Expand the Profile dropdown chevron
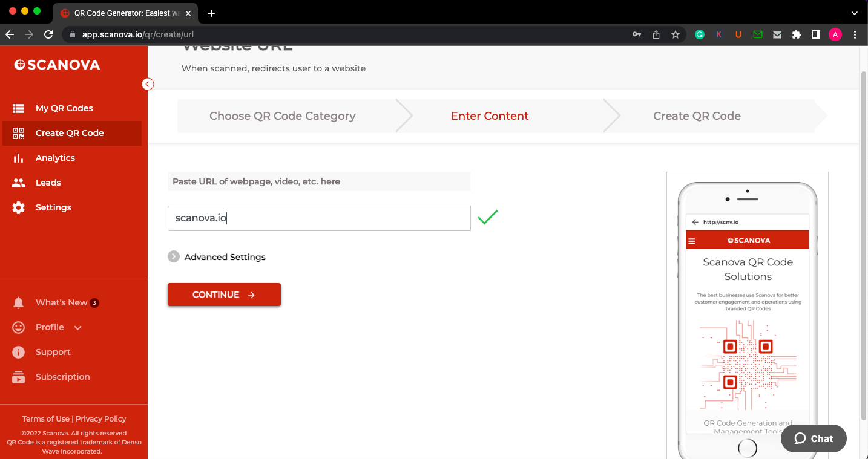Screen dimensions: 868x459 point(77,328)
